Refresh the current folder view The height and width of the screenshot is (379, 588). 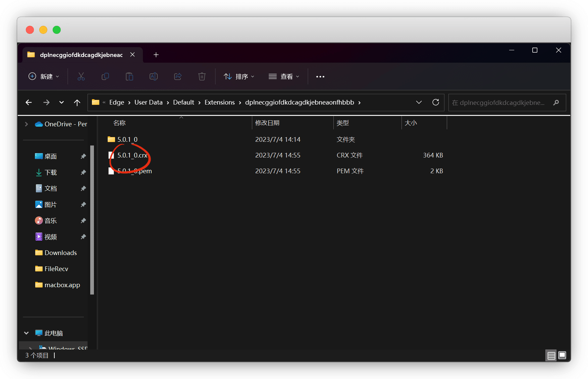(435, 102)
